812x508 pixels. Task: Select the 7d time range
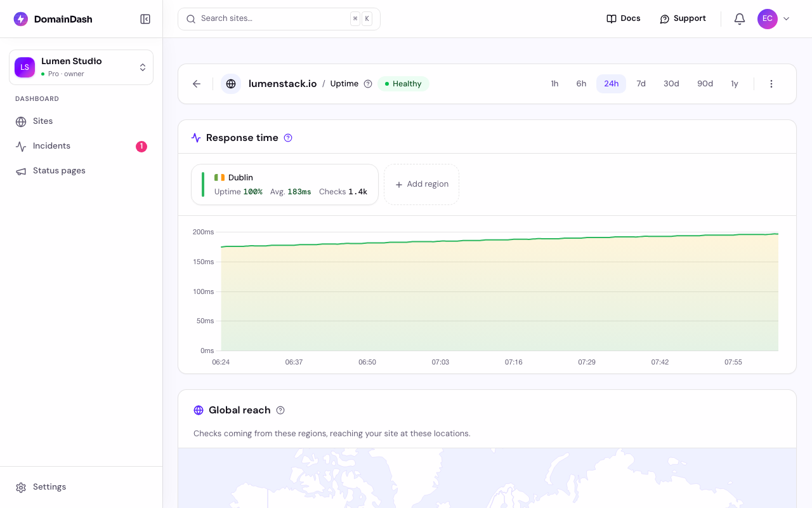tap(641, 84)
